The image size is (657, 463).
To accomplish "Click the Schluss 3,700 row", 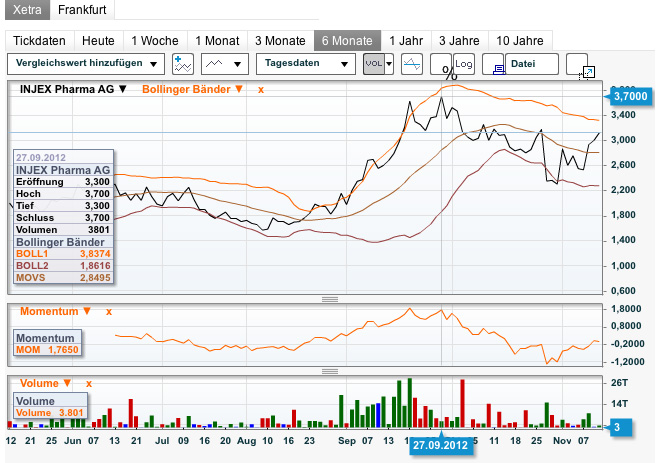I will 63,218.
